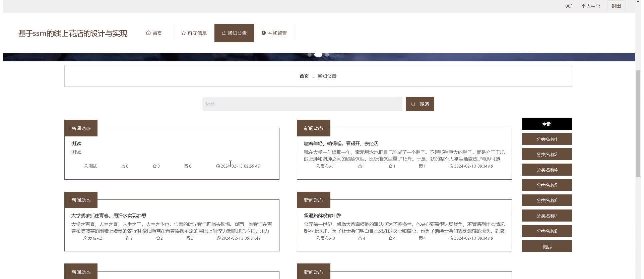This screenshot has width=644, height=279.
Task: Open article 趁着年轻，输得起，看得开，去经历
Action: point(341,144)
